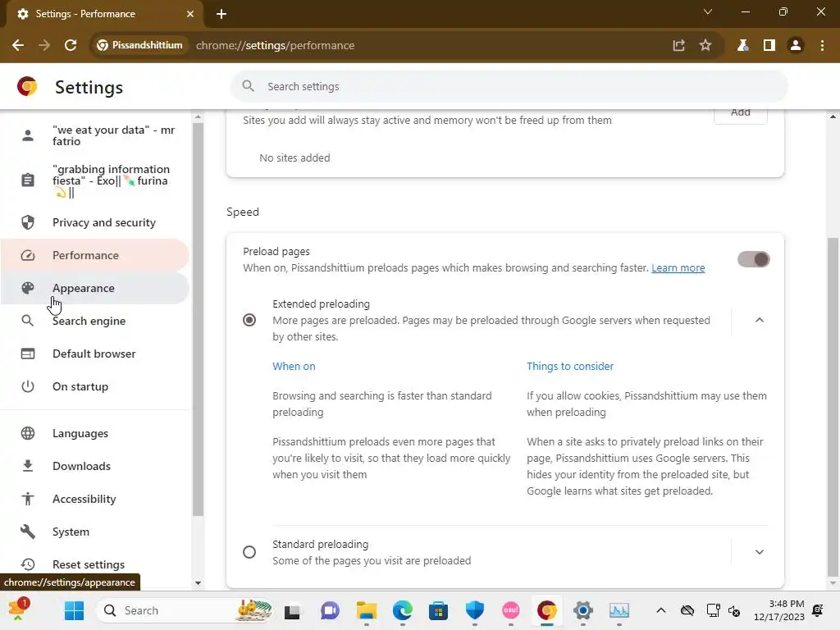The image size is (840, 630).
Task: Click the browser logo next to Settings
Action: coord(27,86)
